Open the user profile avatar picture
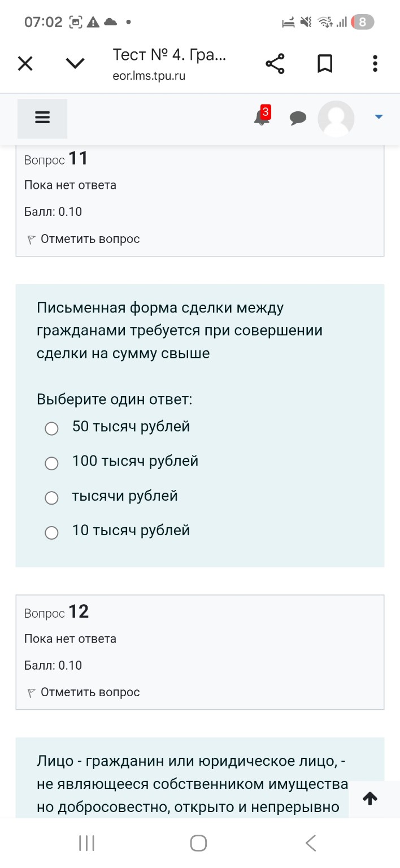 (336, 119)
